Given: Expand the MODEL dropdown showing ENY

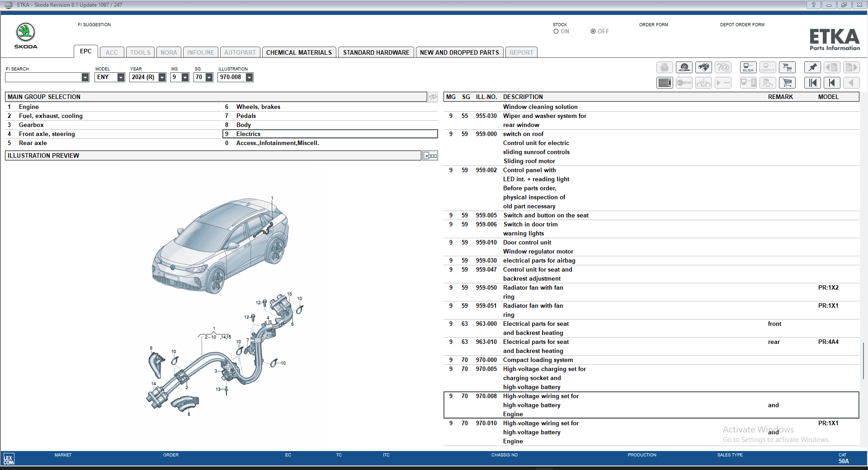Looking at the screenshot, I should [x=121, y=77].
